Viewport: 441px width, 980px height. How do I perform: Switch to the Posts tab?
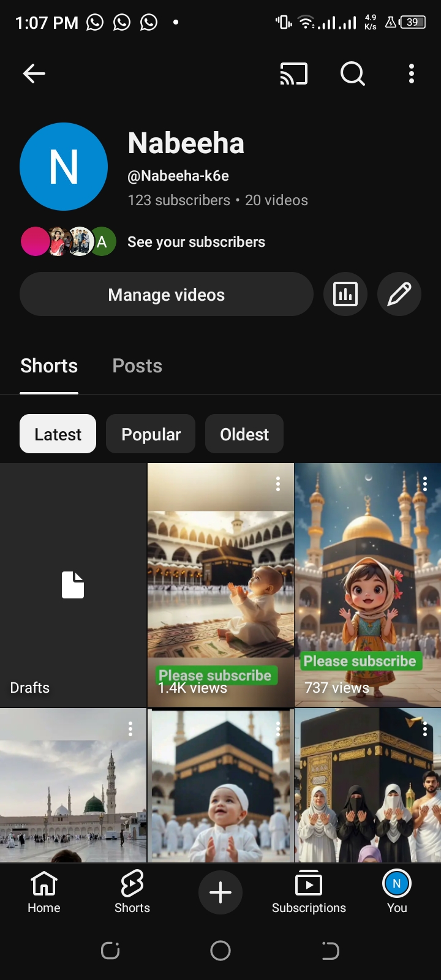point(137,366)
